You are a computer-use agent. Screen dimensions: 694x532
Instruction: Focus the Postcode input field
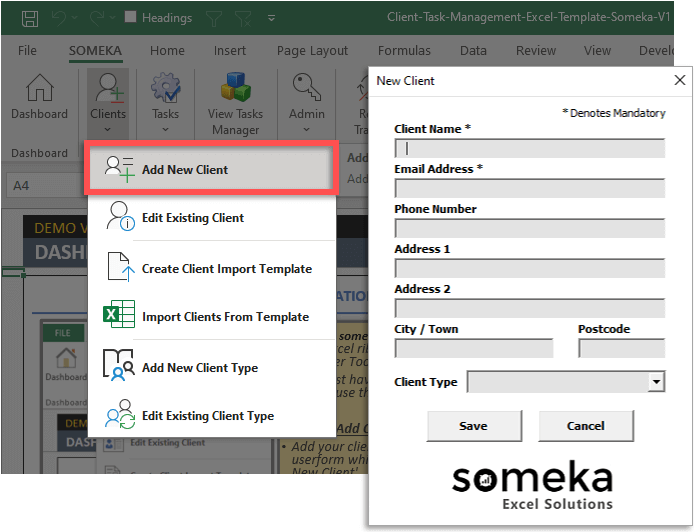(621, 348)
